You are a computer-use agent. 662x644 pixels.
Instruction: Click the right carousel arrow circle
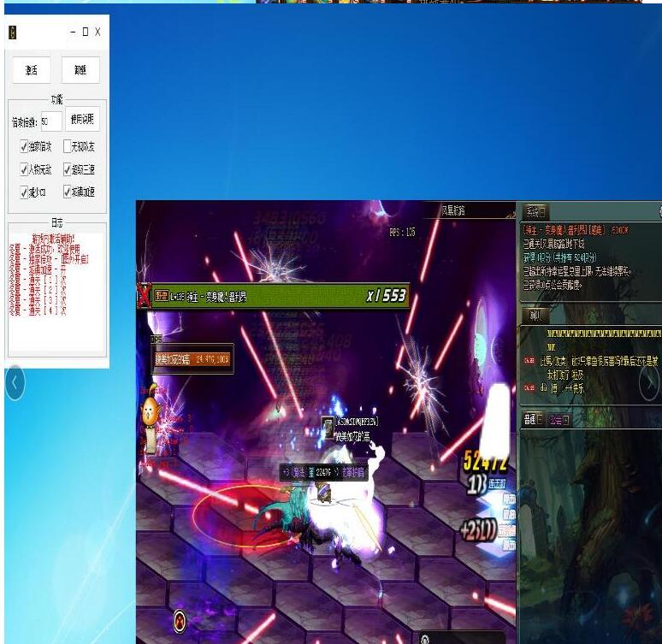(649, 382)
